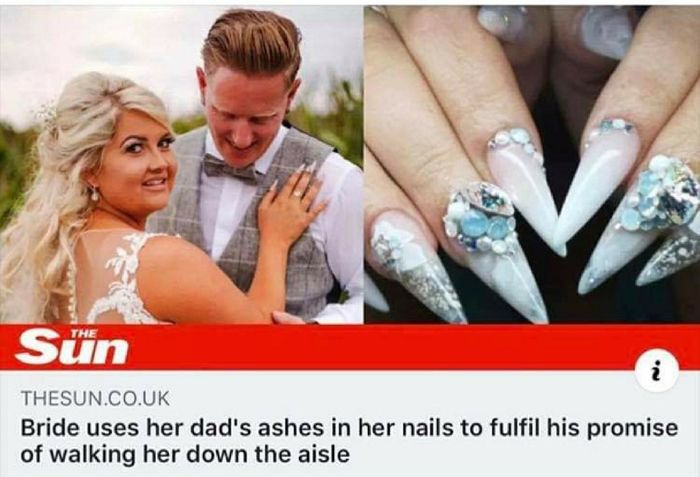Click the info "i" icon on the link preview
Image resolution: width=700 pixels, height=477 pixels.
click(656, 371)
